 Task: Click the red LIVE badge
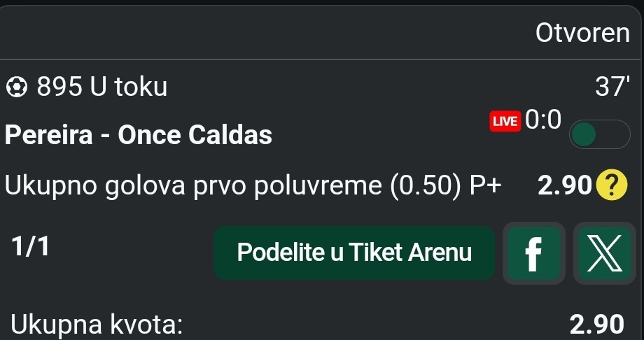[x=505, y=121]
